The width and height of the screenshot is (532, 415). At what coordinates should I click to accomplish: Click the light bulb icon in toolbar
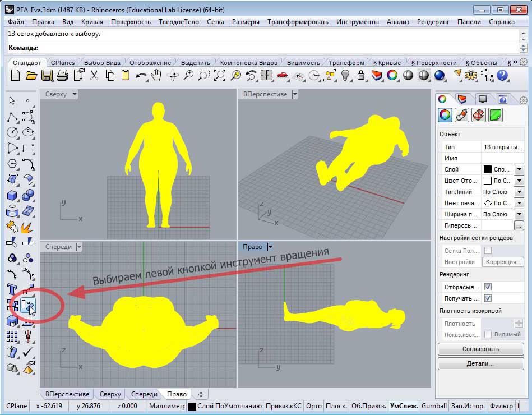point(345,75)
